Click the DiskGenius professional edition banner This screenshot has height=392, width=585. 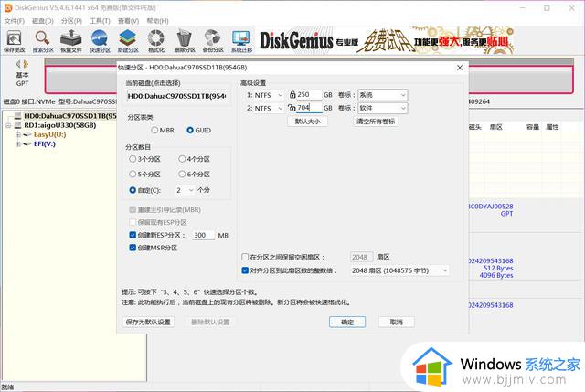(387, 40)
